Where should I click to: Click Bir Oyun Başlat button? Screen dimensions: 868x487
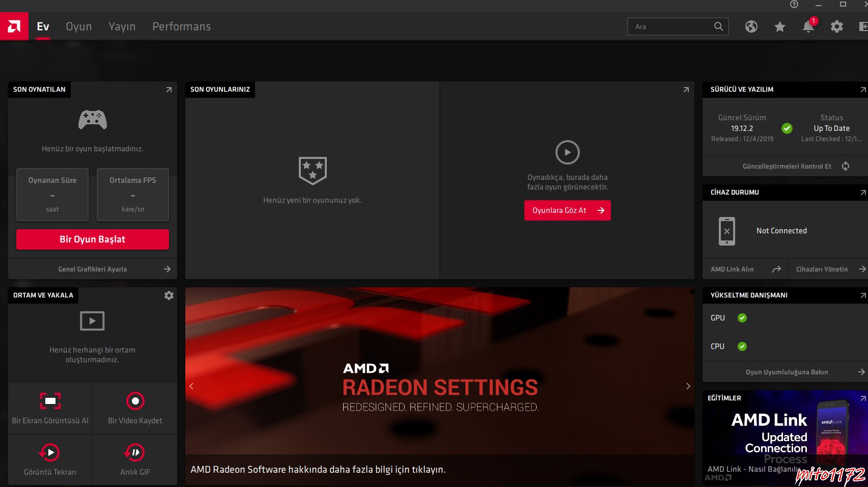[93, 239]
